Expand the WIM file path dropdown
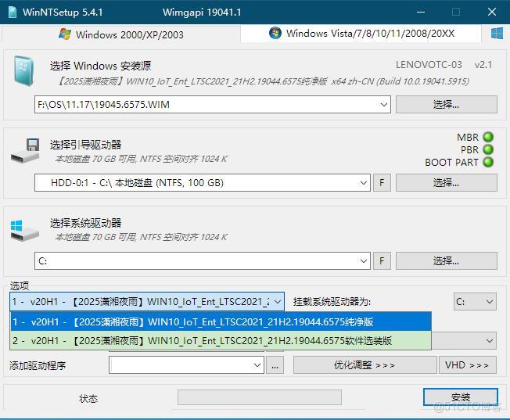Screen dimensions: 510x420 [x=383, y=105]
